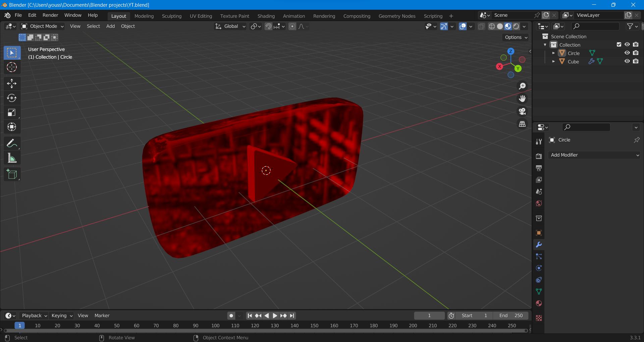Open the Object Constraints properties tab
Viewport: 644px width, 342px height.
coord(539,280)
